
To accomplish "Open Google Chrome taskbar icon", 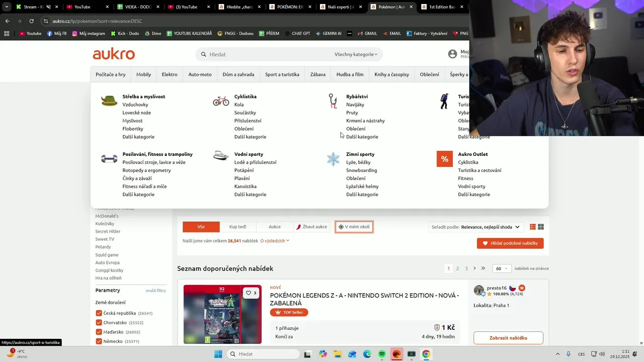I will (x=426, y=354).
